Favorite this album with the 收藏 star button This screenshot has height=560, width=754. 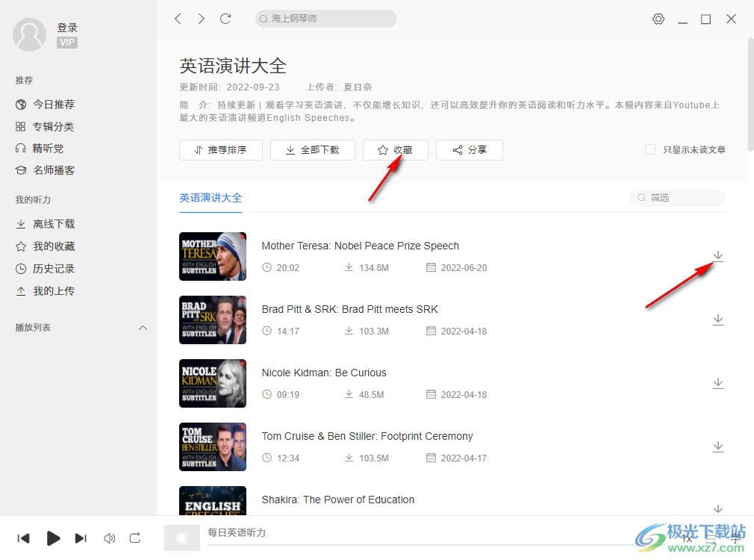[395, 149]
